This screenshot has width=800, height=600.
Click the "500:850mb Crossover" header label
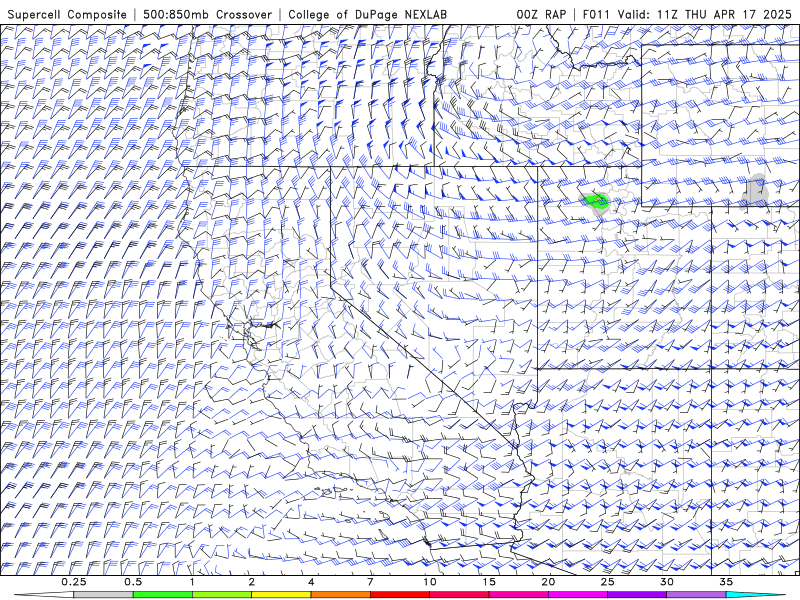click(x=208, y=14)
